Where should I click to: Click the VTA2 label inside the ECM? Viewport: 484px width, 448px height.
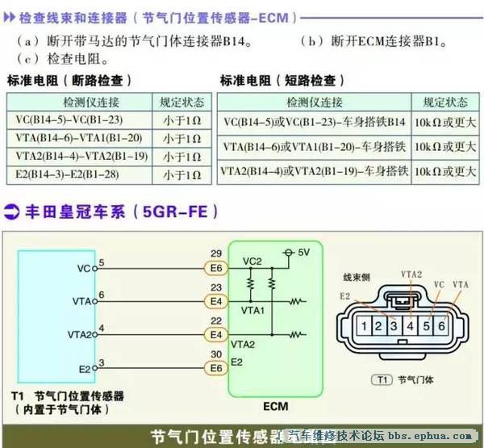point(243,344)
